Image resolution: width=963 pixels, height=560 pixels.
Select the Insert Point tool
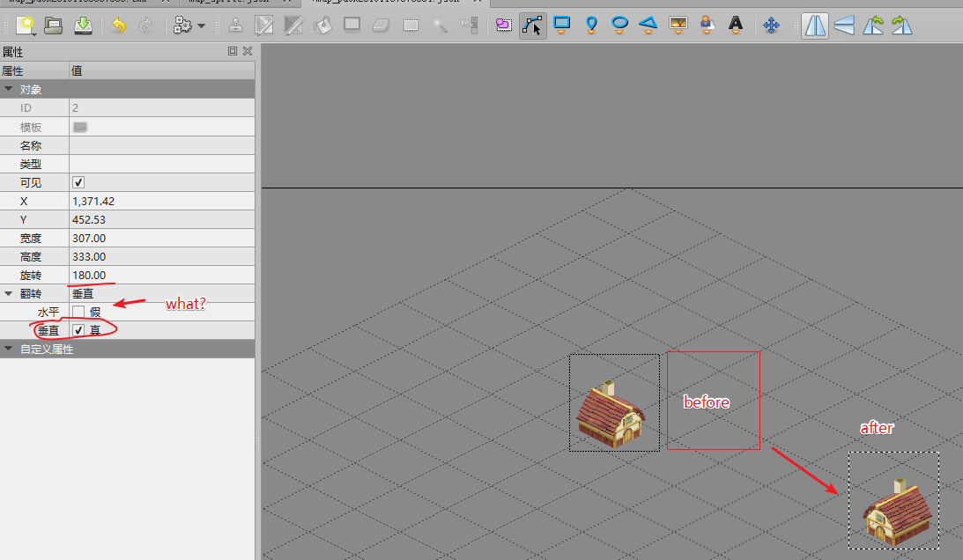(591, 26)
